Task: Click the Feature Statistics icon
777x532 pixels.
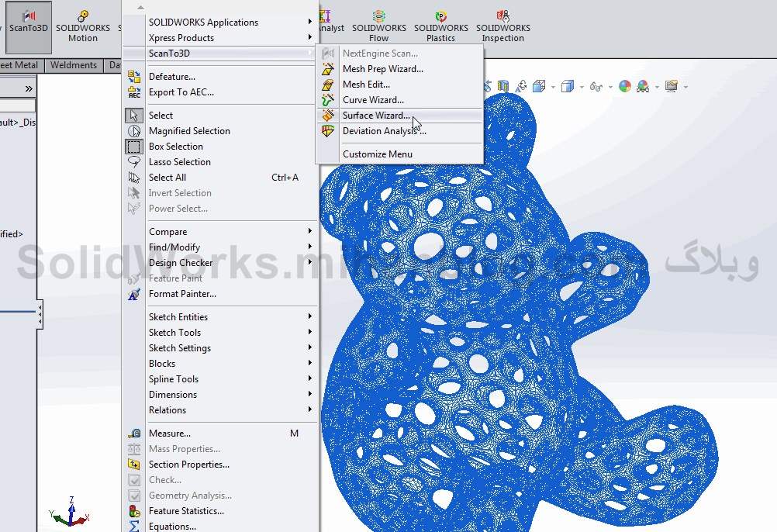Action: pyautogui.click(x=134, y=511)
